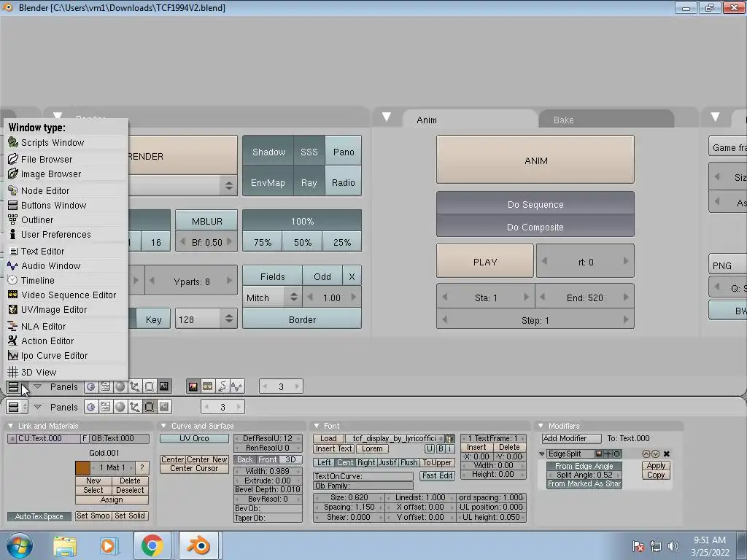The width and height of the screenshot is (747, 560).
Task: Collapse the Modifiers panel
Action: coord(541,426)
